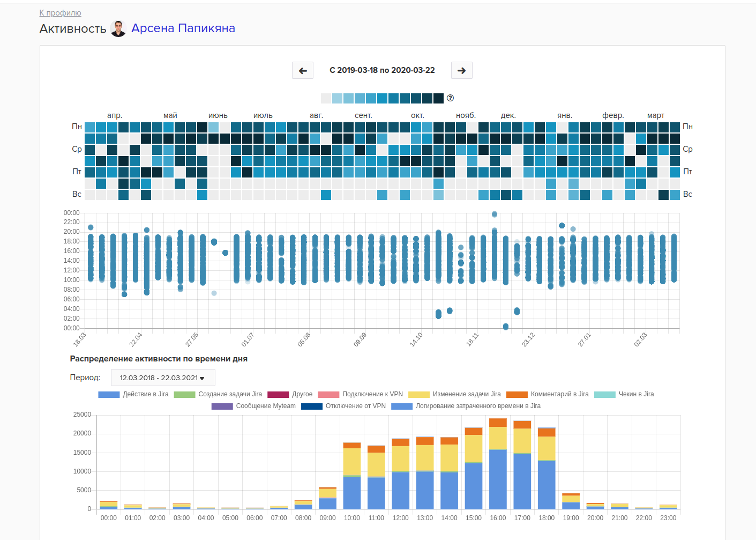Viewport: 756px width, 540px height.
Task: Toggle 'Изменение задачи Jira' legend series
Action: pyautogui.click(x=454, y=394)
